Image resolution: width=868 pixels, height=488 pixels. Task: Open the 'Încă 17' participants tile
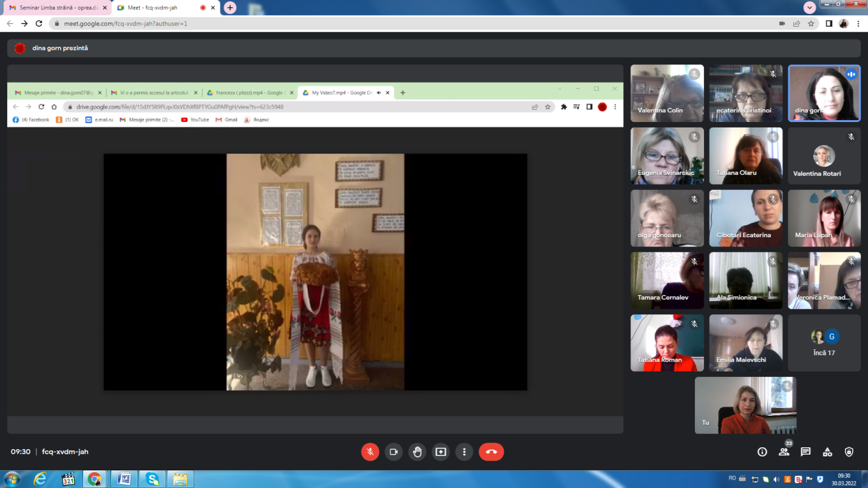tap(824, 343)
